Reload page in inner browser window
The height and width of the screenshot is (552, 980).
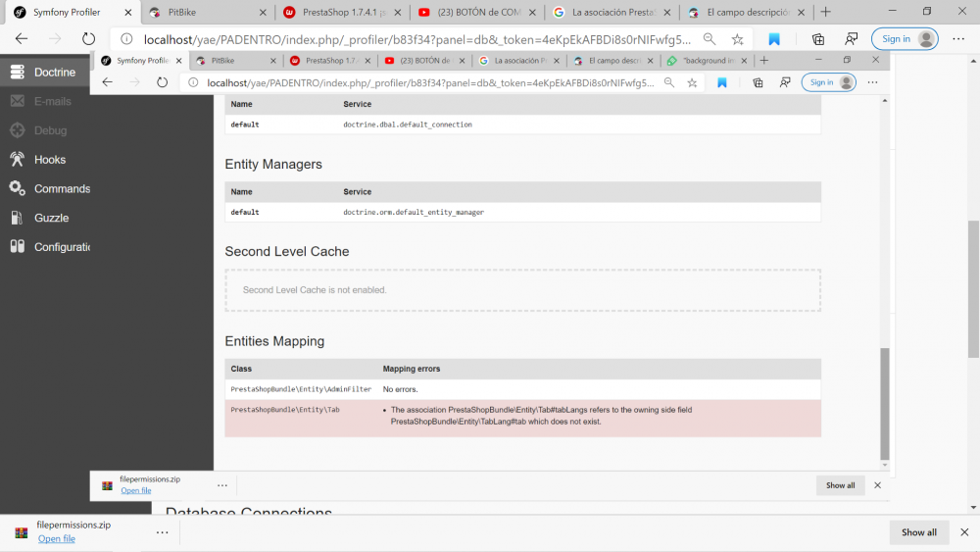click(162, 82)
